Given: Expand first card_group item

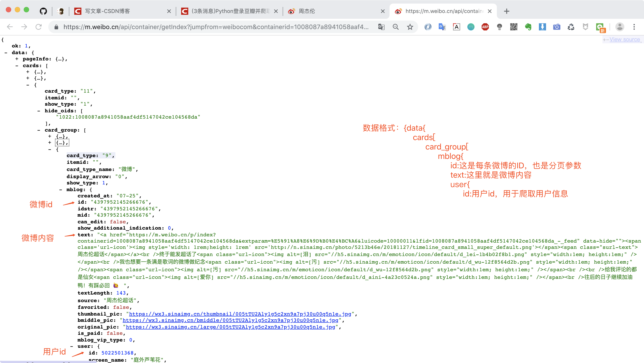Looking at the screenshot, I should click(50, 136).
